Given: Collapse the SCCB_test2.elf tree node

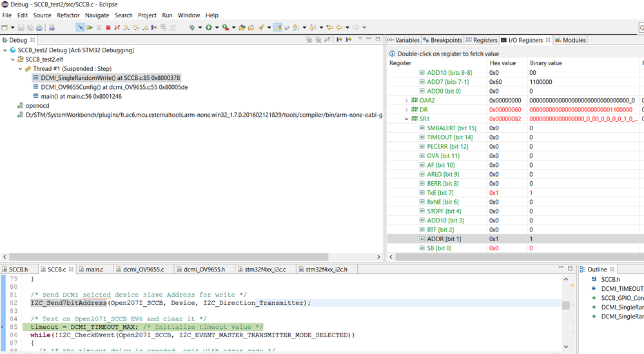Looking at the screenshot, I should pyautogui.click(x=13, y=59).
